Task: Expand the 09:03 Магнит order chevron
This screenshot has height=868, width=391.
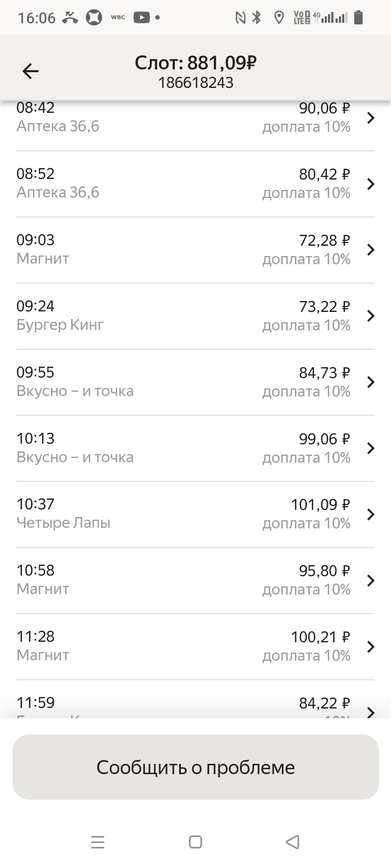Action: 371,250
